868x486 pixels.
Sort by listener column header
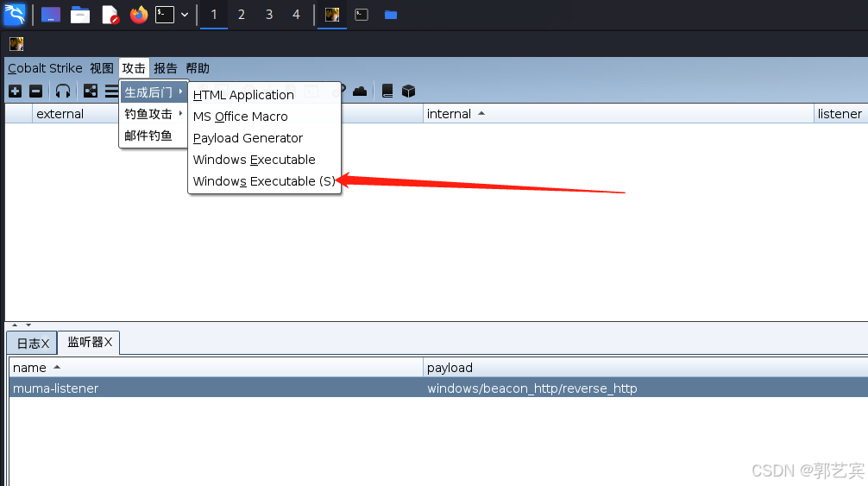(x=840, y=113)
